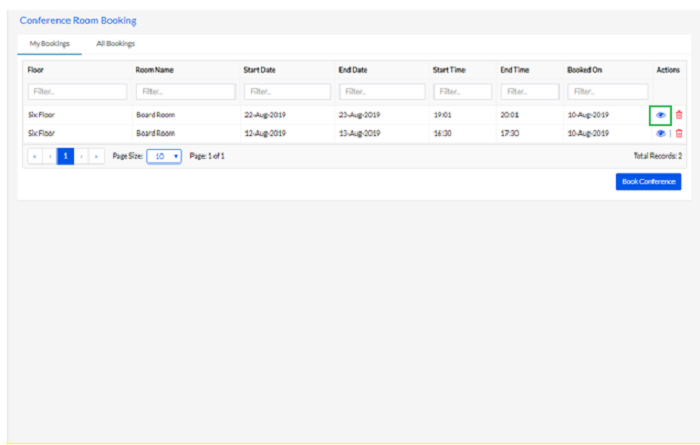Select the 16:30 start time cell
Viewport: 700px width, 445px height.
coord(442,133)
